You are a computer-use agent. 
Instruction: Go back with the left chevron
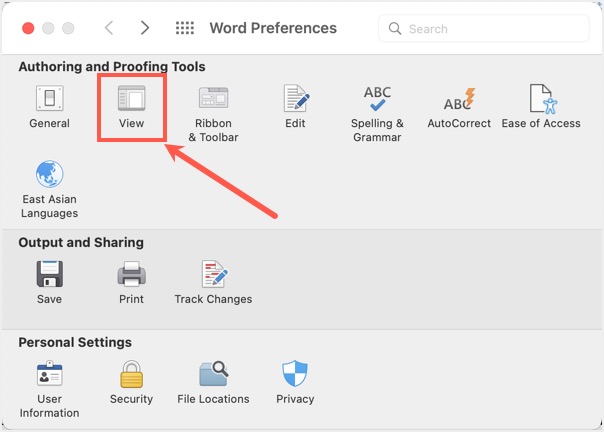point(109,28)
